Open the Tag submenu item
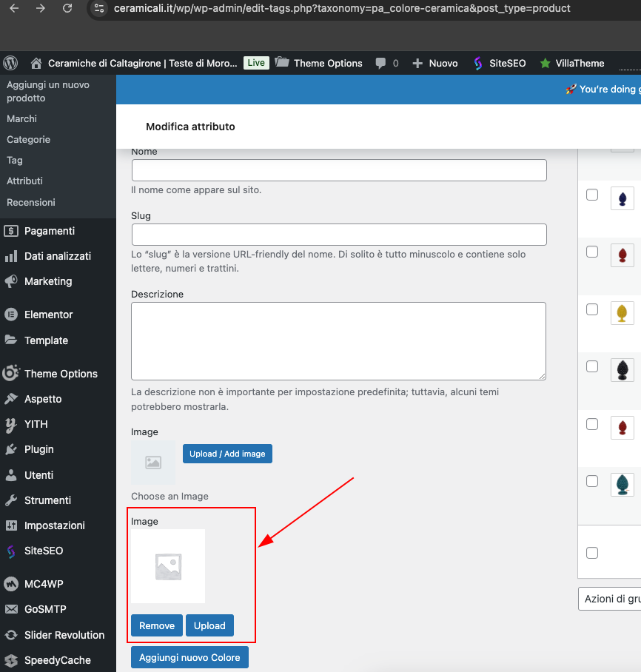 click(15, 161)
